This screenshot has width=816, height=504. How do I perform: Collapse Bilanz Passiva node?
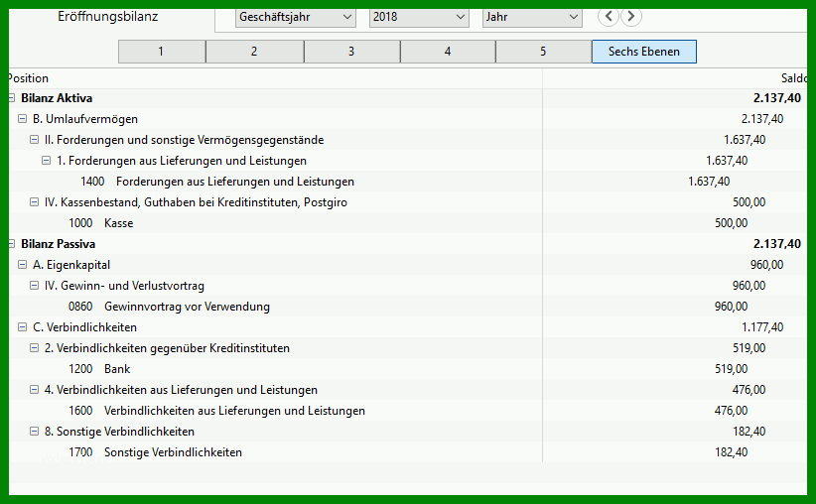point(12,243)
